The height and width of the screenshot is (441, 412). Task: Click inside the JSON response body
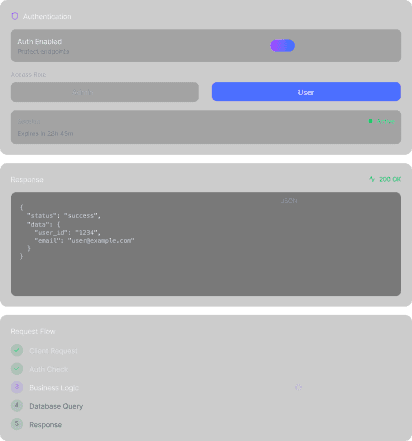click(206, 244)
